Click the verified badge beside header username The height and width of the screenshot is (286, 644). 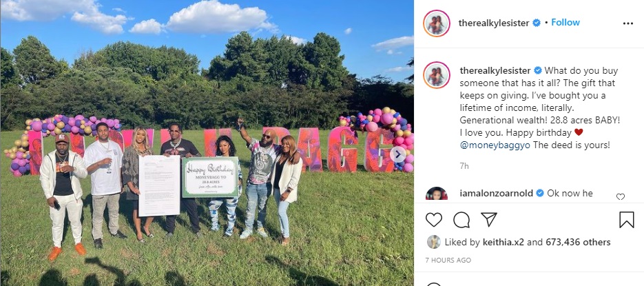coord(537,23)
